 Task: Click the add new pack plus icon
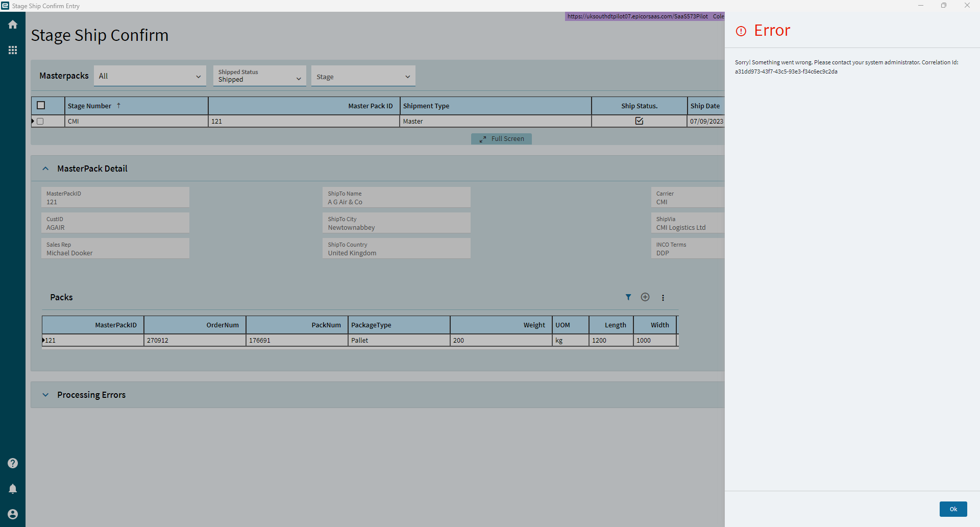coord(645,297)
